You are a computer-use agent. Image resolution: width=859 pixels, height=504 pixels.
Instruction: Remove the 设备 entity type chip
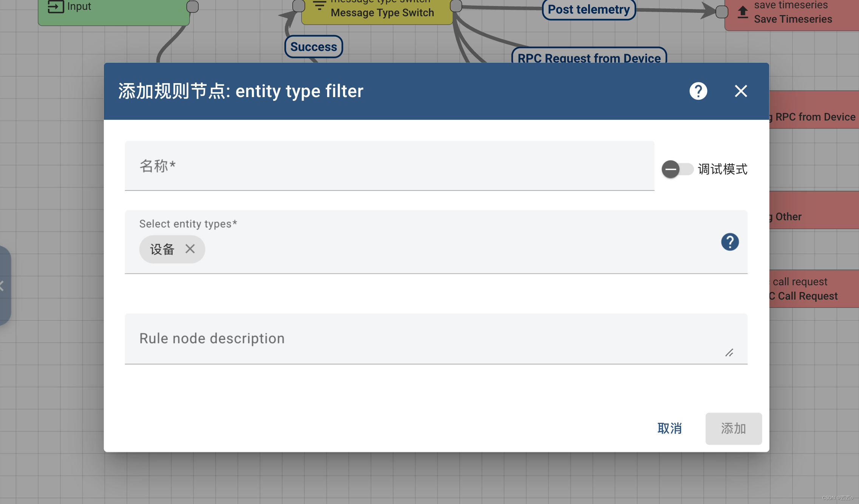point(190,249)
